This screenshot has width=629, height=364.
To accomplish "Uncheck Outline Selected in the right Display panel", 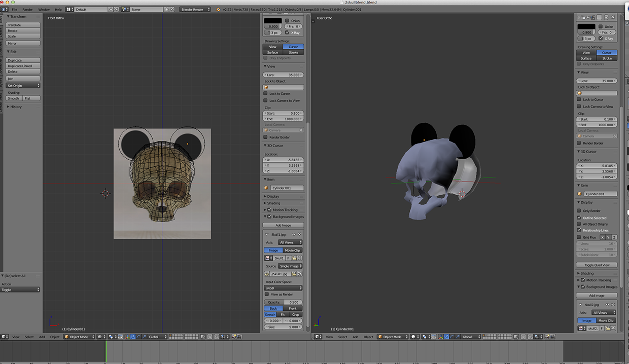I will pos(579,217).
